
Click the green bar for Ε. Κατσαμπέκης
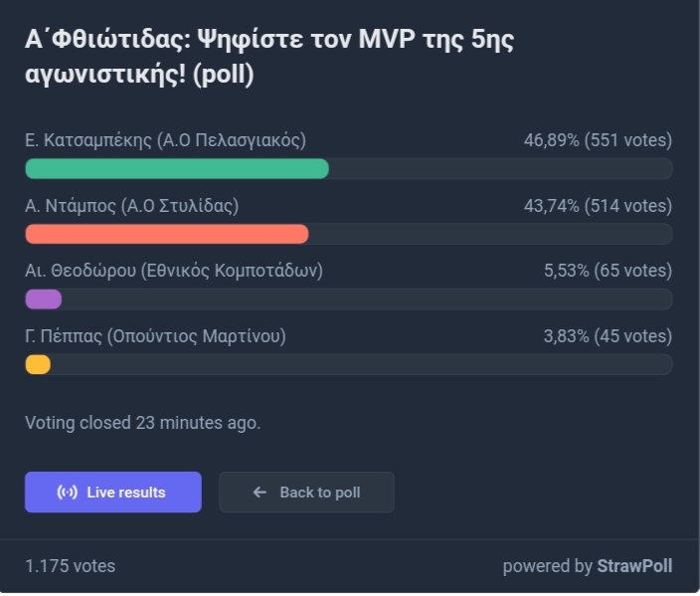tap(177, 169)
